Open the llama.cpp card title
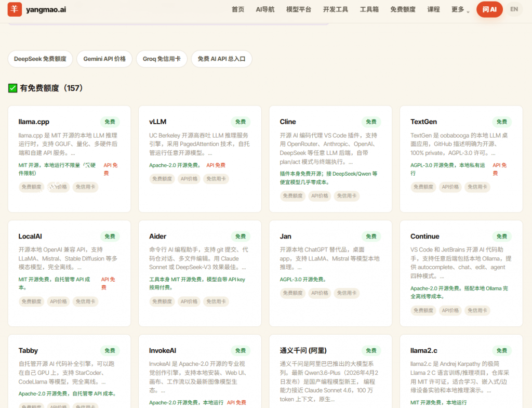The height and width of the screenshot is (408, 532). coord(34,122)
